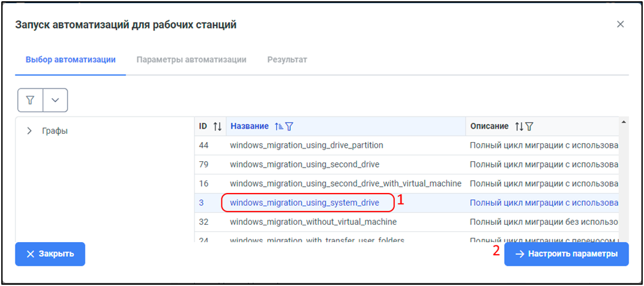Sort by ID column arrows

pos(217,126)
